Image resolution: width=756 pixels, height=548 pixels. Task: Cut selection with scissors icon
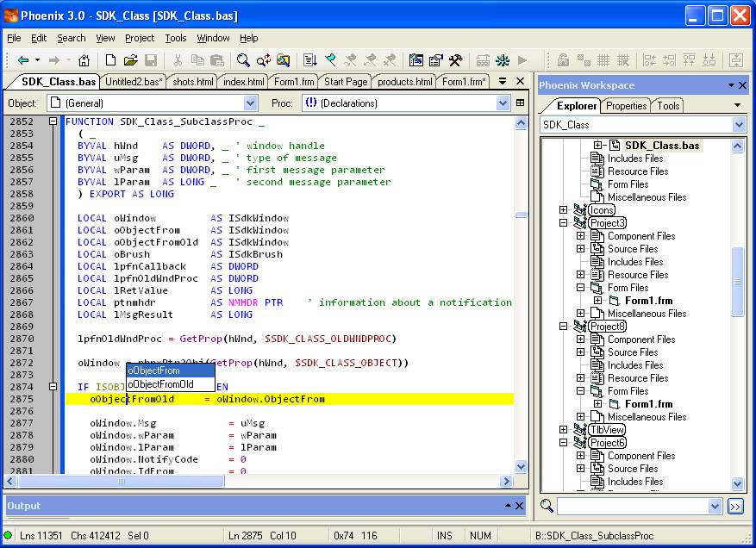178,60
